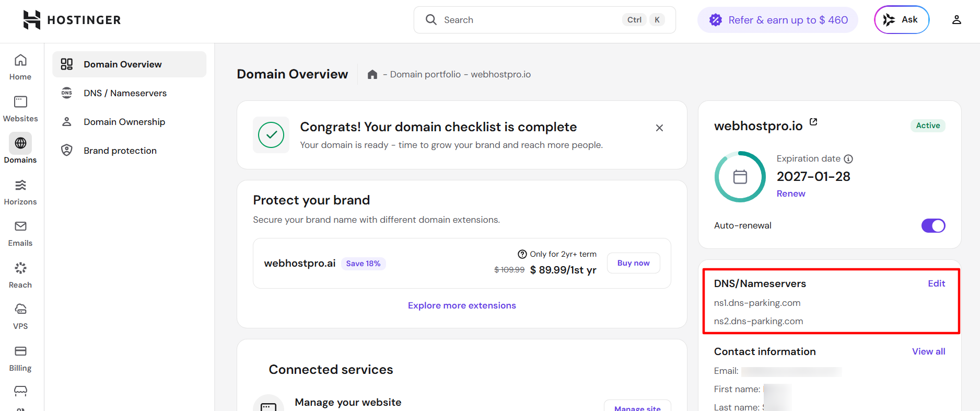Click Domain portfolio breadcrumb

[425, 74]
